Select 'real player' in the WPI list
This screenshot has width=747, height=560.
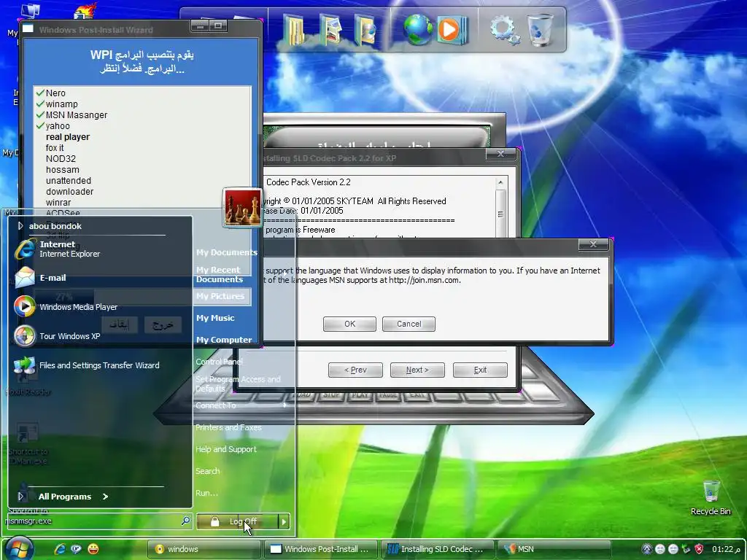68,136
